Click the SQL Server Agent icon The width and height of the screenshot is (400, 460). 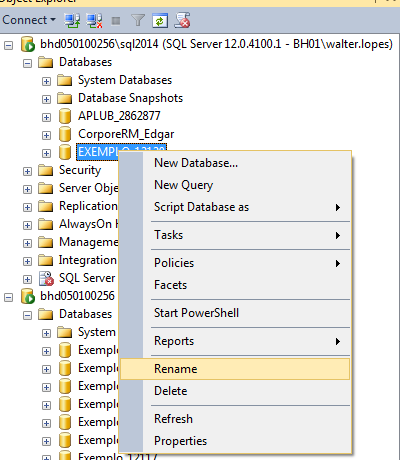click(x=46, y=278)
